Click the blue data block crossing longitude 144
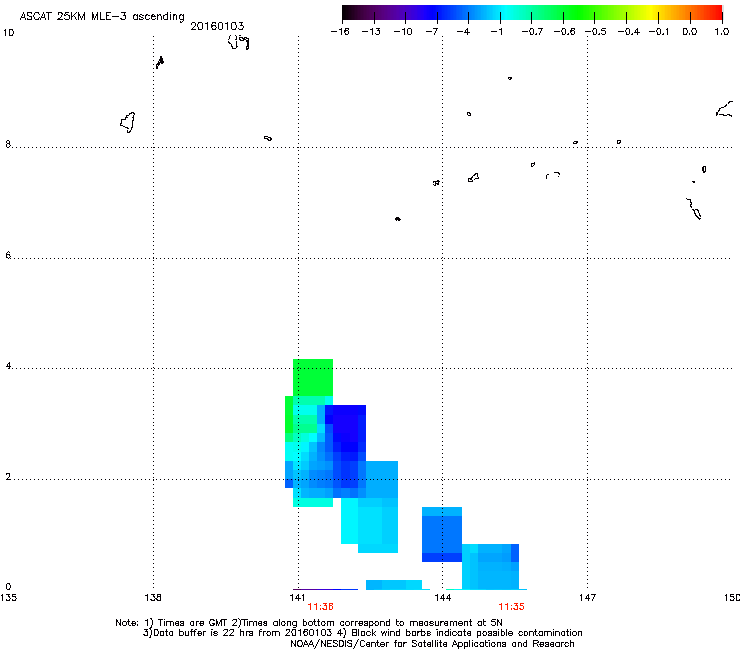This screenshot has width=740, height=650. click(x=442, y=534)
